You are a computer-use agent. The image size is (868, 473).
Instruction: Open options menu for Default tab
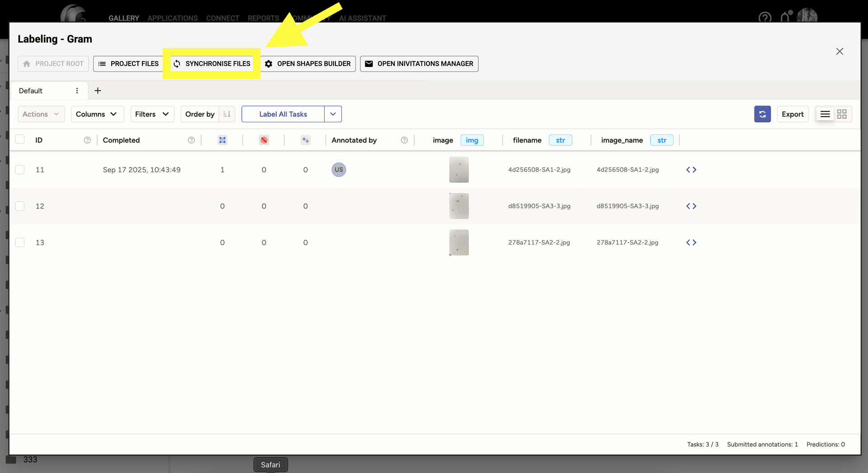77,91
